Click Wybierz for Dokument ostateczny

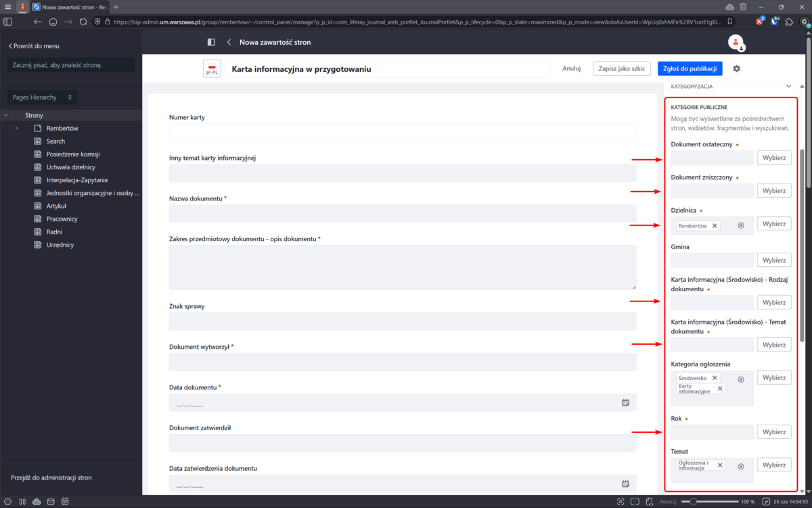[x=773, y=158]
